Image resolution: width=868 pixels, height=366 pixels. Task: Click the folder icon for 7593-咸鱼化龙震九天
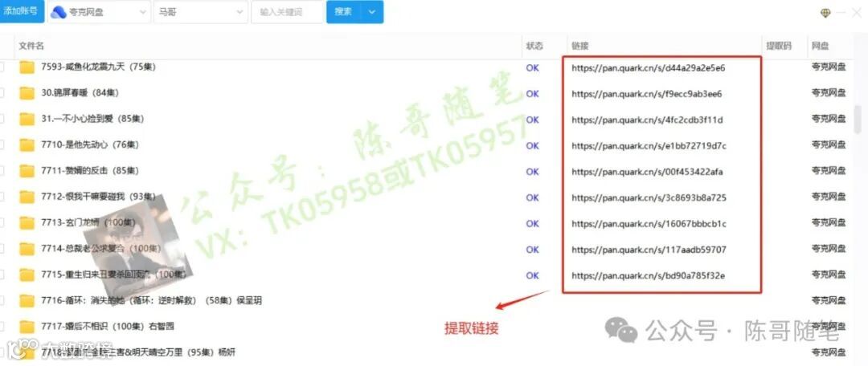[x=27, y=67]
